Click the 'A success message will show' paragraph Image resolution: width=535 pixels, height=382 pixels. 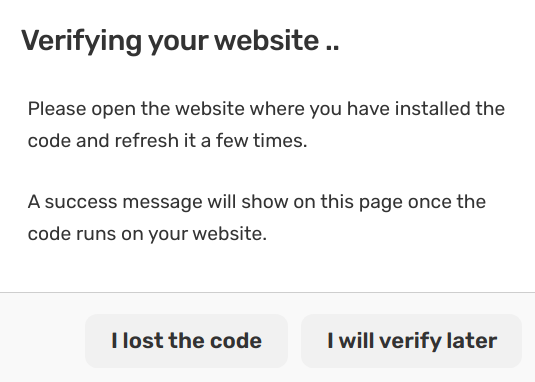coord(257,218)
